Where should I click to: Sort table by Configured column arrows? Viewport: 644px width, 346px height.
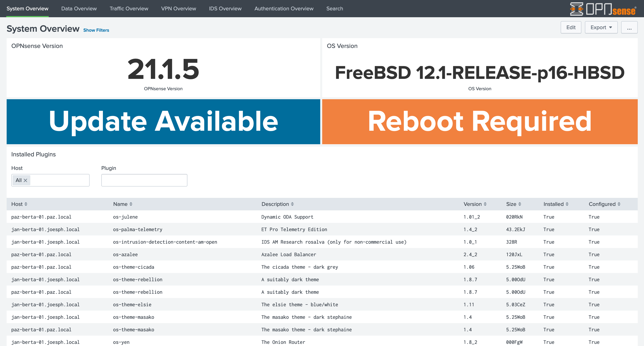click(619, 204)
